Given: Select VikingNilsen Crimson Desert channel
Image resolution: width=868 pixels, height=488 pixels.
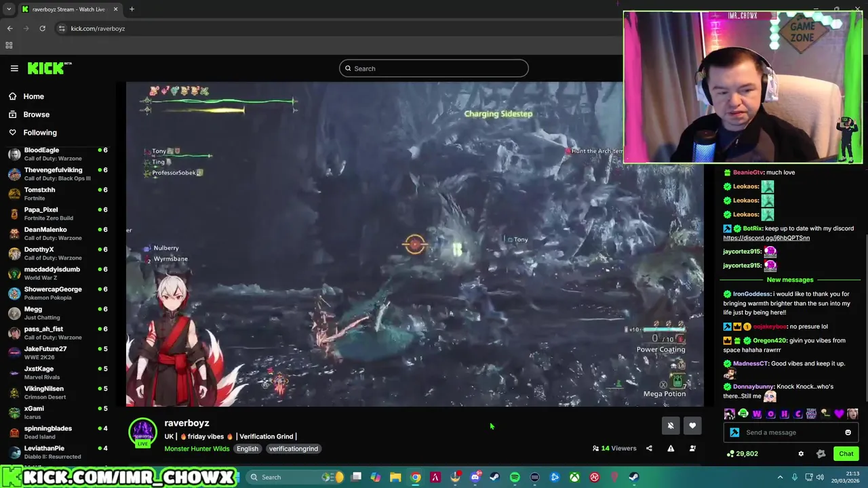Looking at the screenshot, I should [x=58, y=392].
